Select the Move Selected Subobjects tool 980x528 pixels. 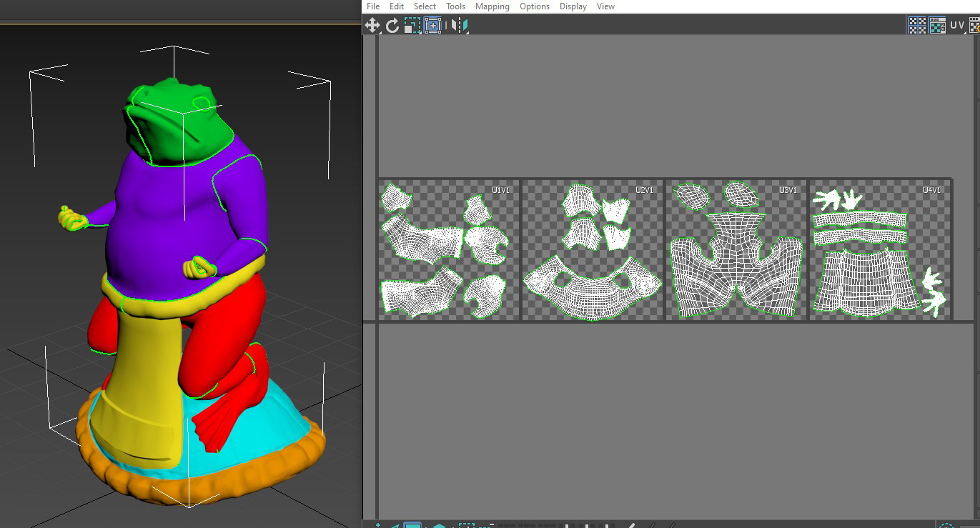pos(372,26)
